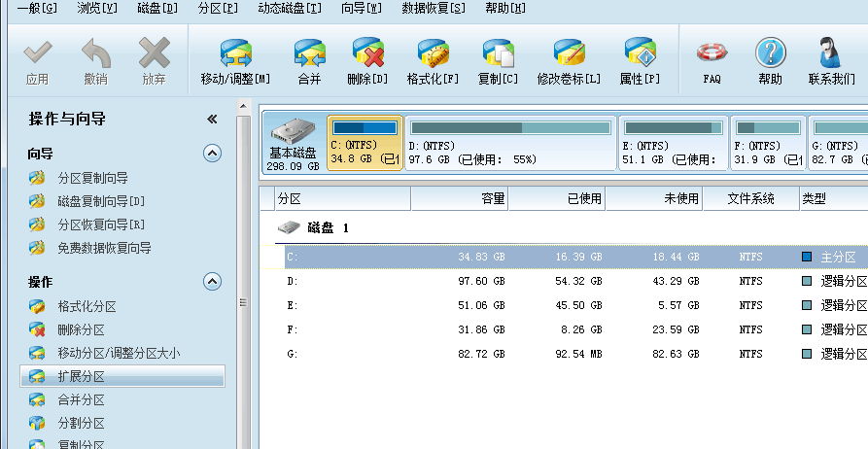Select the C: (NTFS) partition block in disk map
This screenshot has height=449, width=868.
click(365, 142)
